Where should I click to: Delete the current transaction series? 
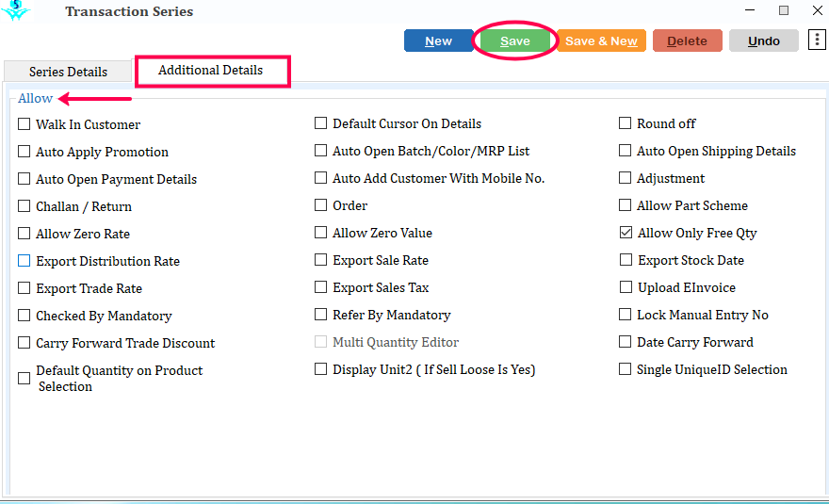coord(687,41)
